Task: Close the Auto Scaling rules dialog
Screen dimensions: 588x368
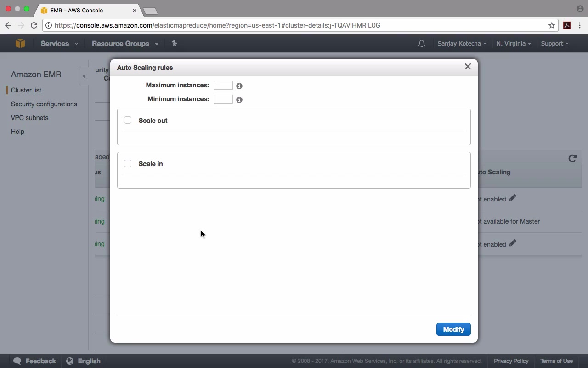Action: pos(468,67)
